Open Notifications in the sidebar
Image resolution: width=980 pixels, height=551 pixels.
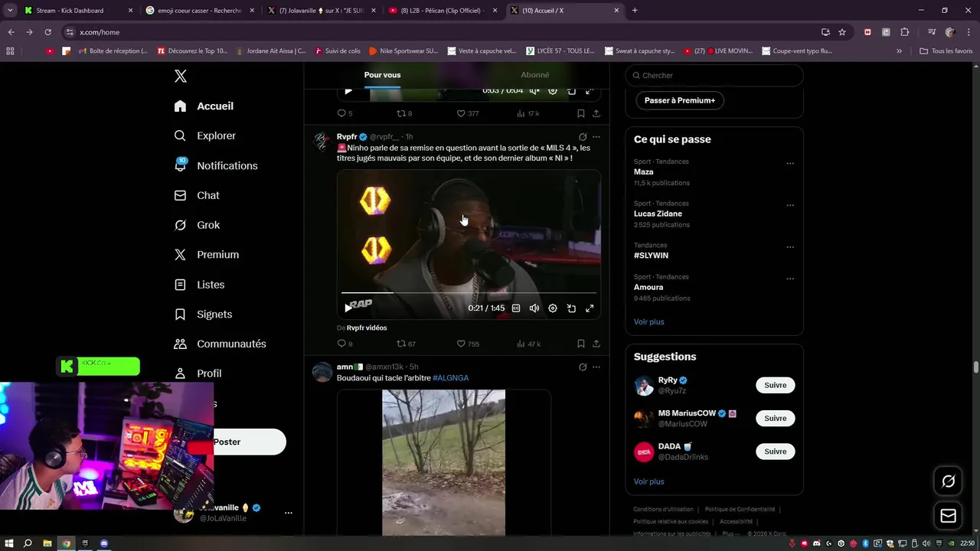coord(216,165)
